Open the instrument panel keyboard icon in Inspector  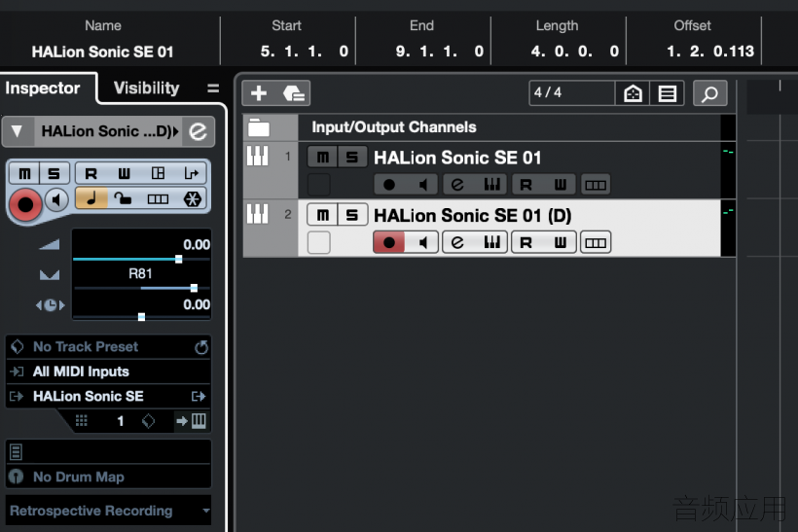[199, 420]
